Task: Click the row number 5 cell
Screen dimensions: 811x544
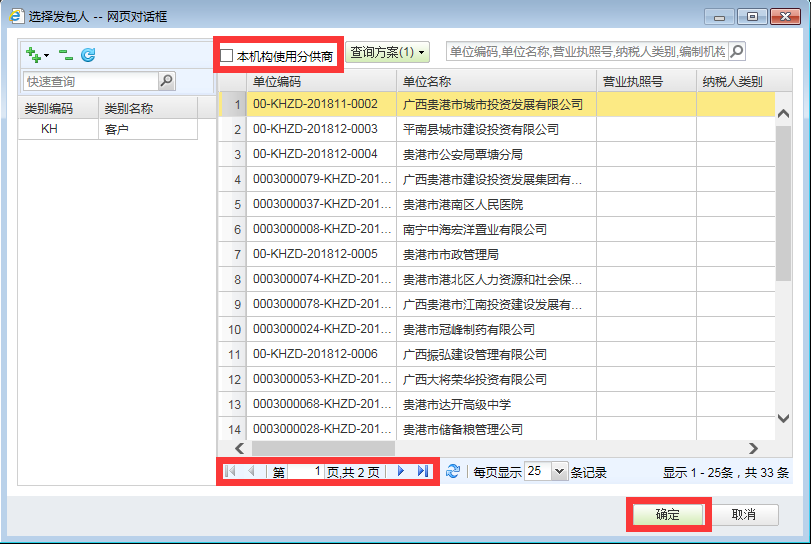Action: pos(233,204)
